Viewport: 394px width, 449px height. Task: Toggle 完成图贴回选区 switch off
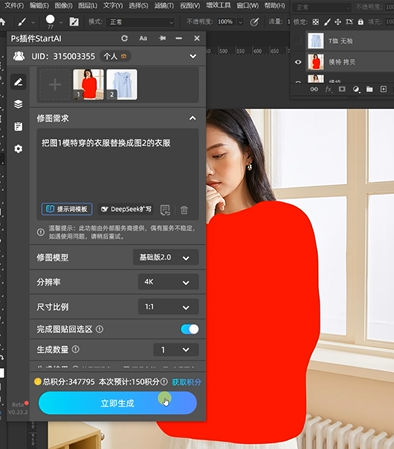click(190, 329)
